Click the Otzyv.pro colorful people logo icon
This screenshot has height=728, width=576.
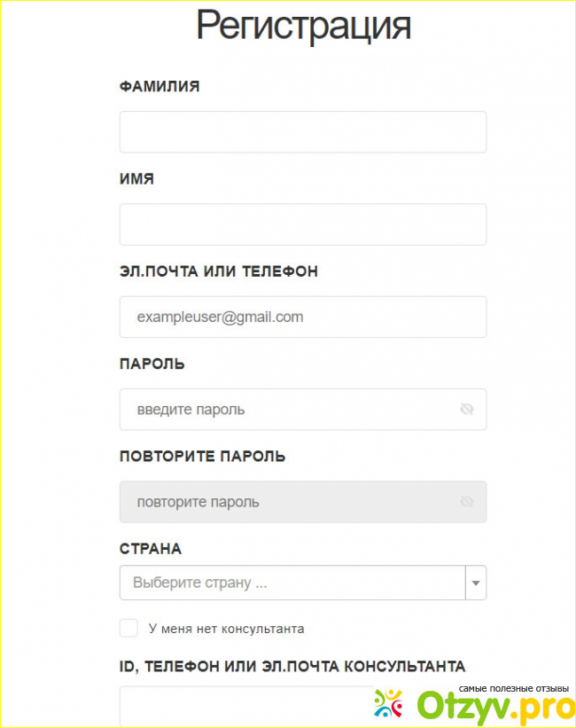[390, 702]
